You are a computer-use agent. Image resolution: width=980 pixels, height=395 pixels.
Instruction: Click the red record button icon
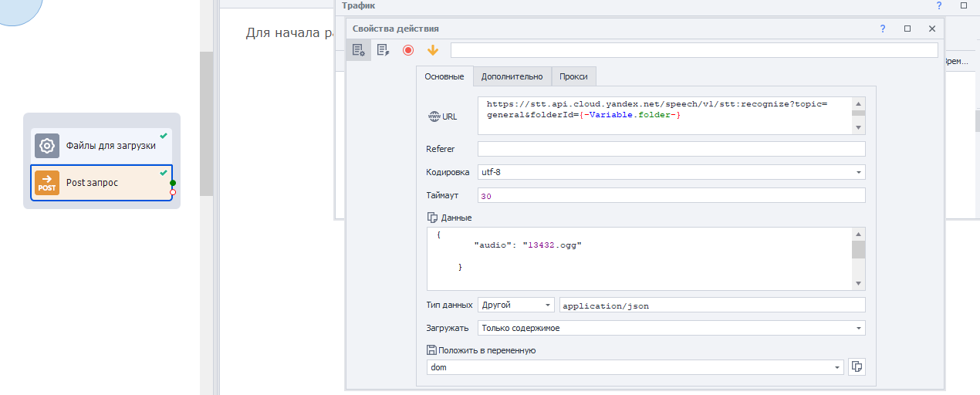(408, 50)
